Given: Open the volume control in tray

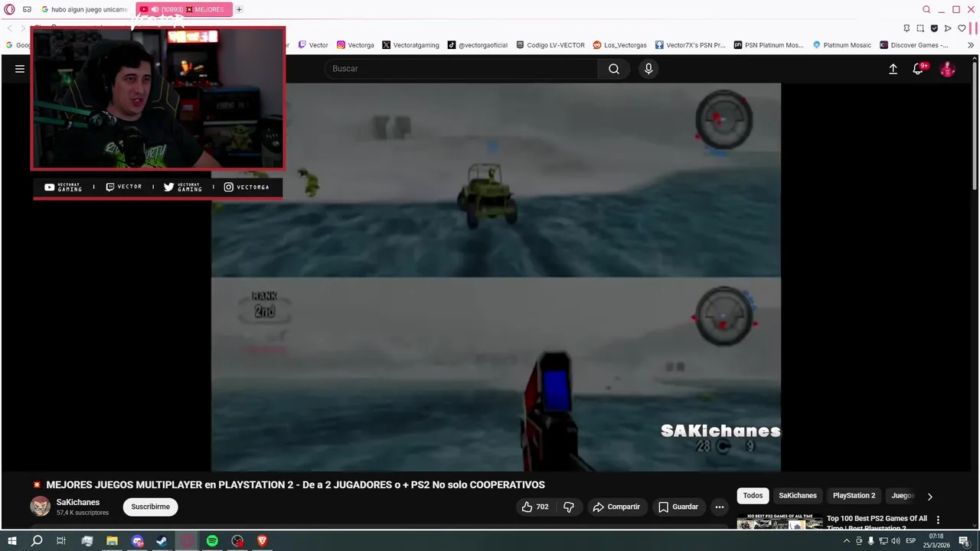Looking at the screenshot, I should 896,541.
